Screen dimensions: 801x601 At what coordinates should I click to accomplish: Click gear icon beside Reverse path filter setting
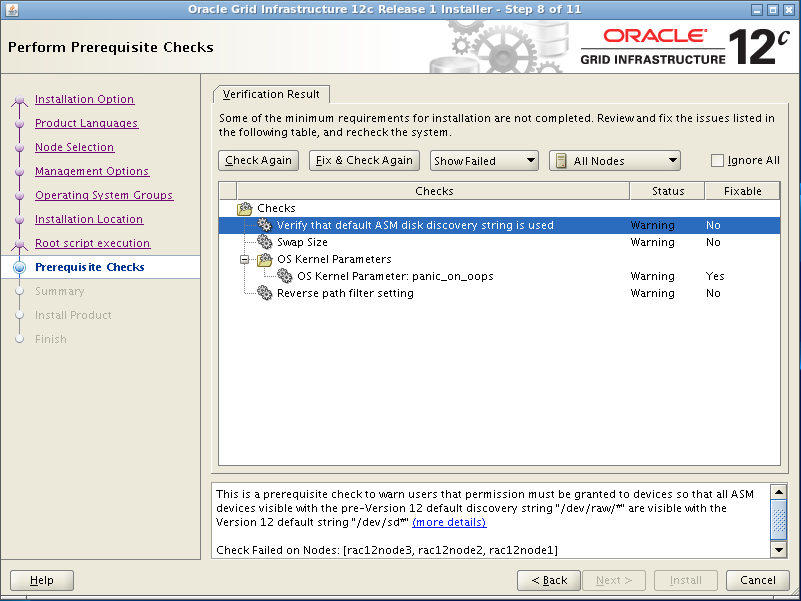coord(264,293)
